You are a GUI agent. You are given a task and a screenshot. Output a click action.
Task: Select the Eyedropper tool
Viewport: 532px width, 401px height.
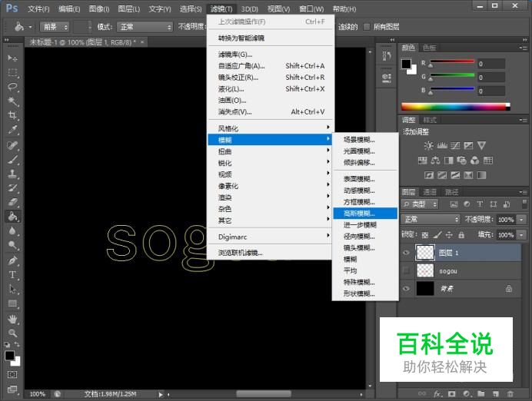(12, 130)
